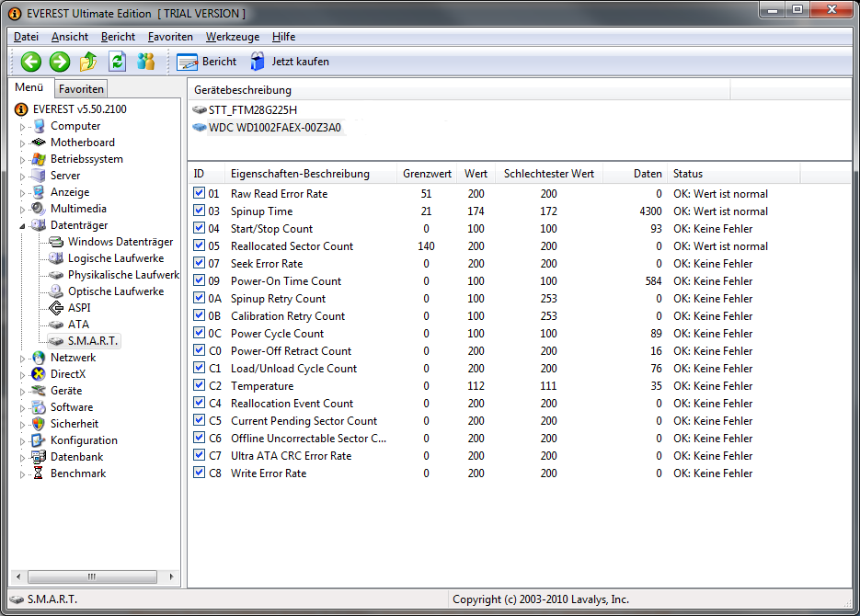The width and height of the screenshot is (860, 616).
Task: Open the Datei menu
Action: coord(26,37)
